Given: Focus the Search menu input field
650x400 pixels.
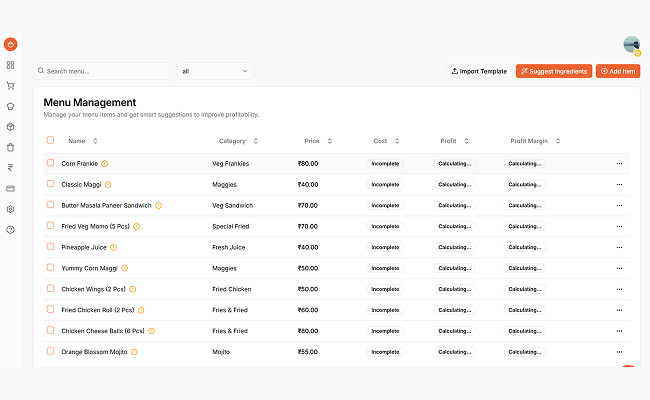Looking at the screenshot, I should tap(105, 71).
